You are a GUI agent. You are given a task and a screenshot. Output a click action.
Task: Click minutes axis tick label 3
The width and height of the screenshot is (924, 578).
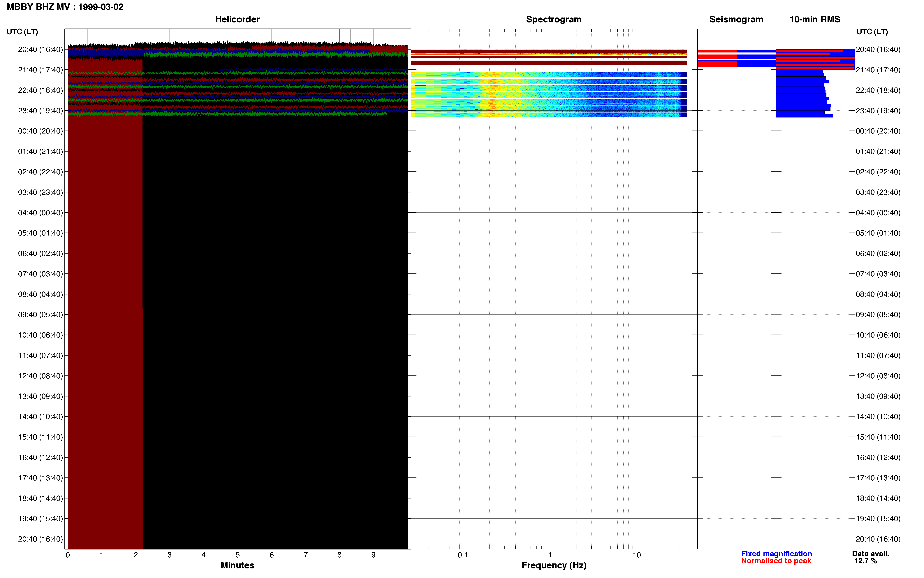[169, 555]
